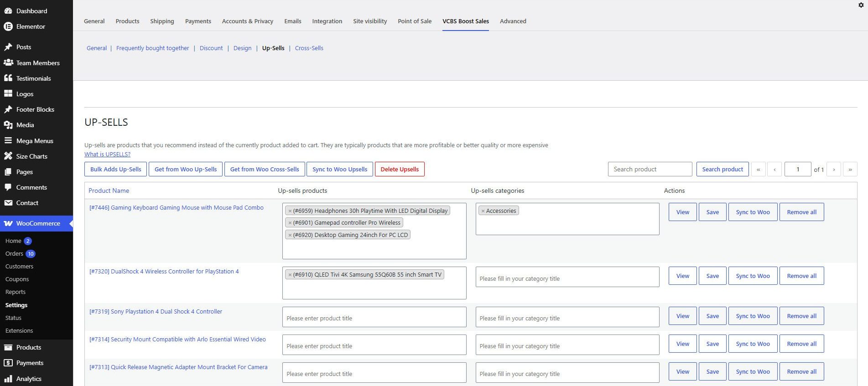Image resolution: width=868 pixels, height=386 pixels.
Task: Remove Desktop Gaming 24inch LCD tag
Action: [290, 235]
